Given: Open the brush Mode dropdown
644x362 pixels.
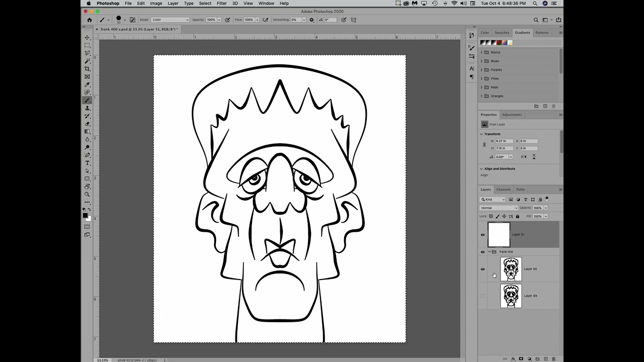Looking at the screenshot, I should pyautogui.click(x=170, y=20).
